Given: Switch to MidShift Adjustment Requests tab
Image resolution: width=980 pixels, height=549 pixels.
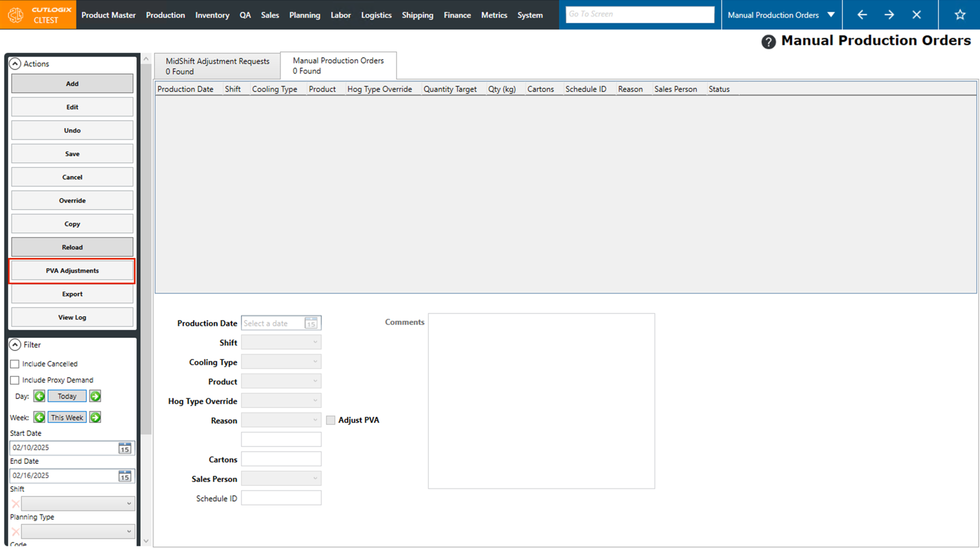Looking at the screenshot, I should click(x=217, y=66).
